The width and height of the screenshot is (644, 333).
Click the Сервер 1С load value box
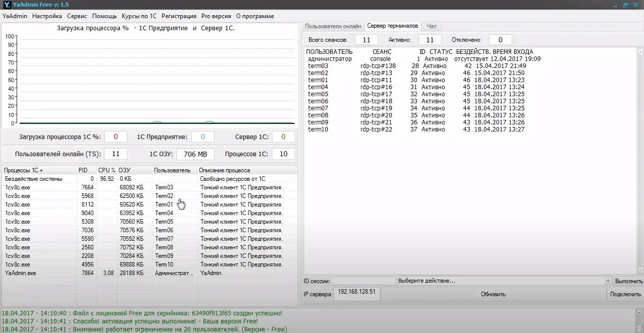point(283,137)
